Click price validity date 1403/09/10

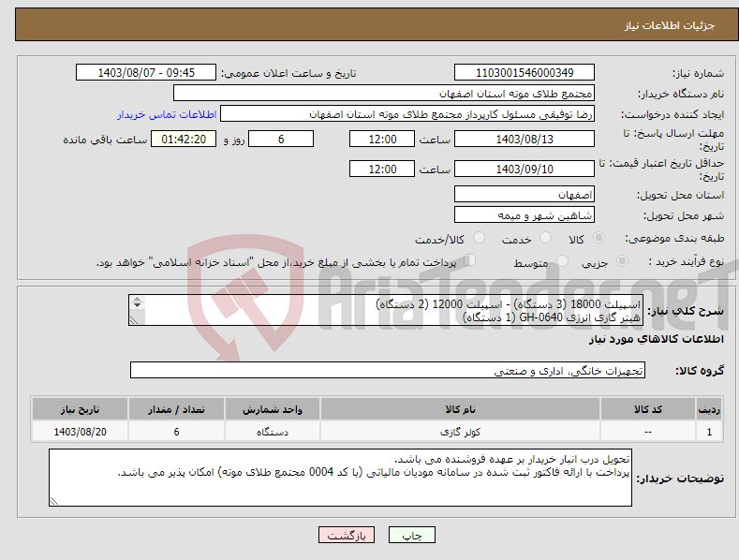[x=525, y=169]
